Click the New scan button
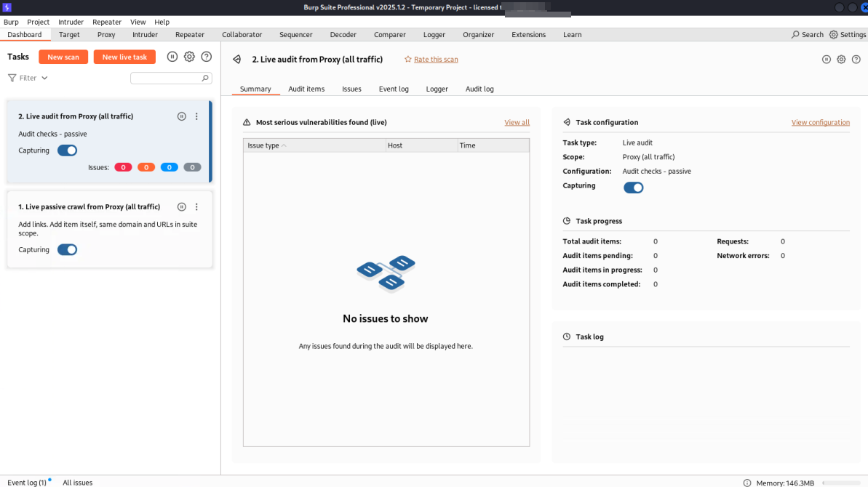This screenshot has height=487, width=868. [63, 57]
